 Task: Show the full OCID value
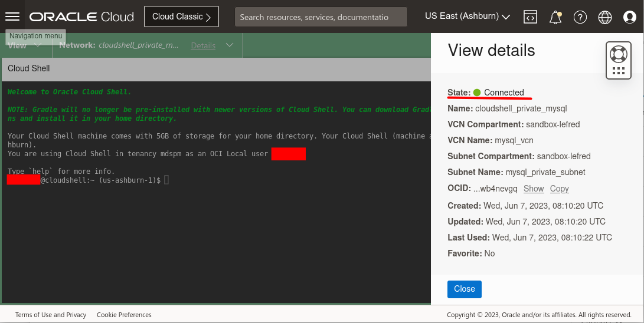coord(534,189)
